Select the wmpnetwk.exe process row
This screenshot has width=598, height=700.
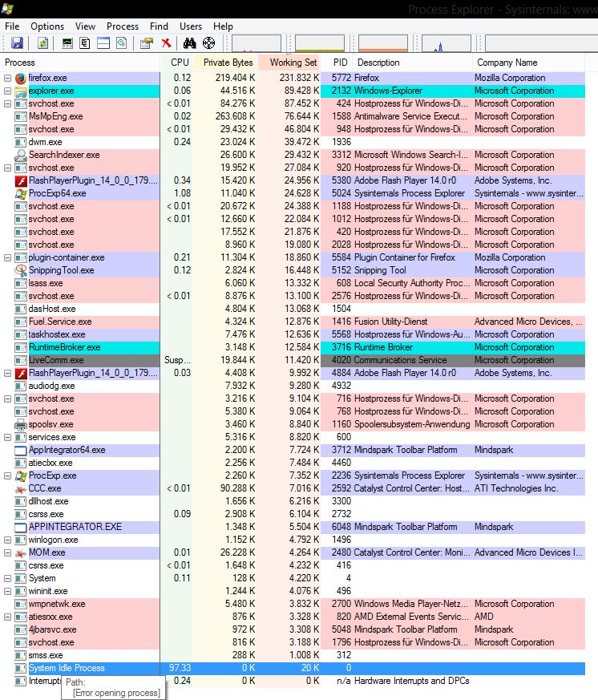[x=293, y=604]
